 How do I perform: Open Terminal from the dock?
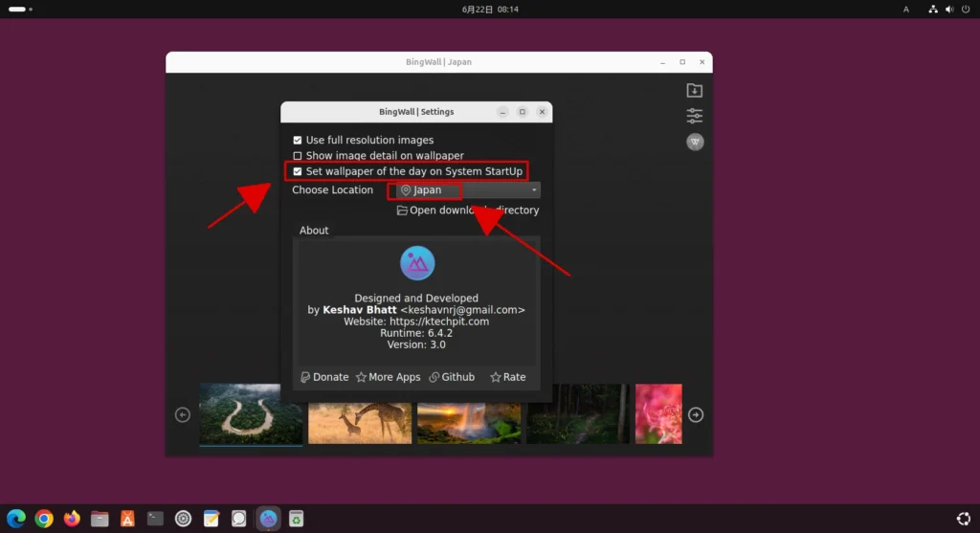[x=155, y=519]
